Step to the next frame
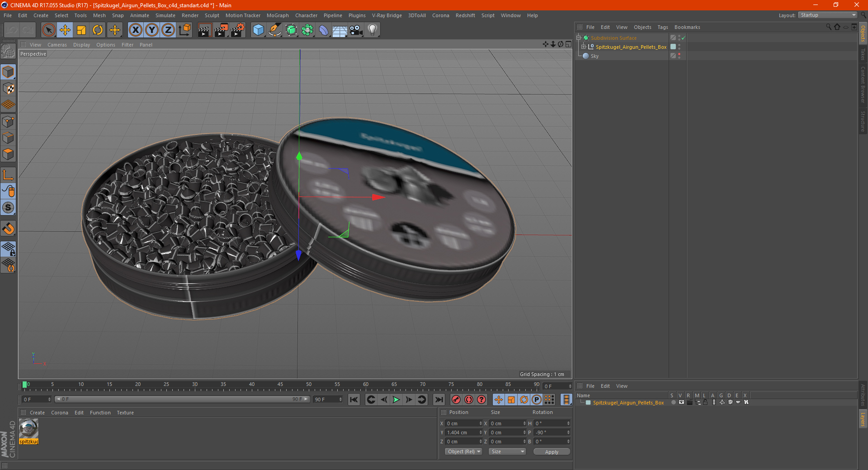The width and height of the screenshot is (868, 470). coord(409,399)
